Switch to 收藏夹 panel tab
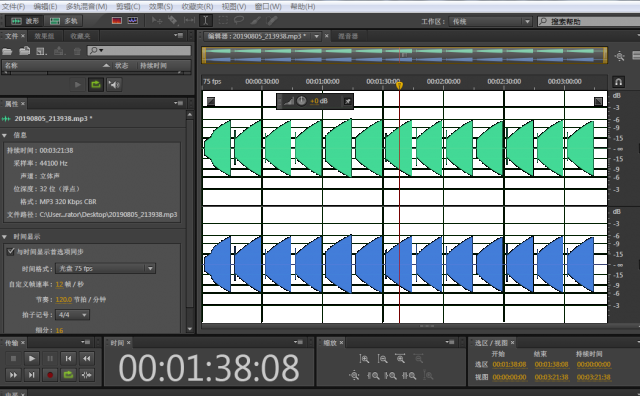The width and height of the screenshot is (640, 396). 80,36
